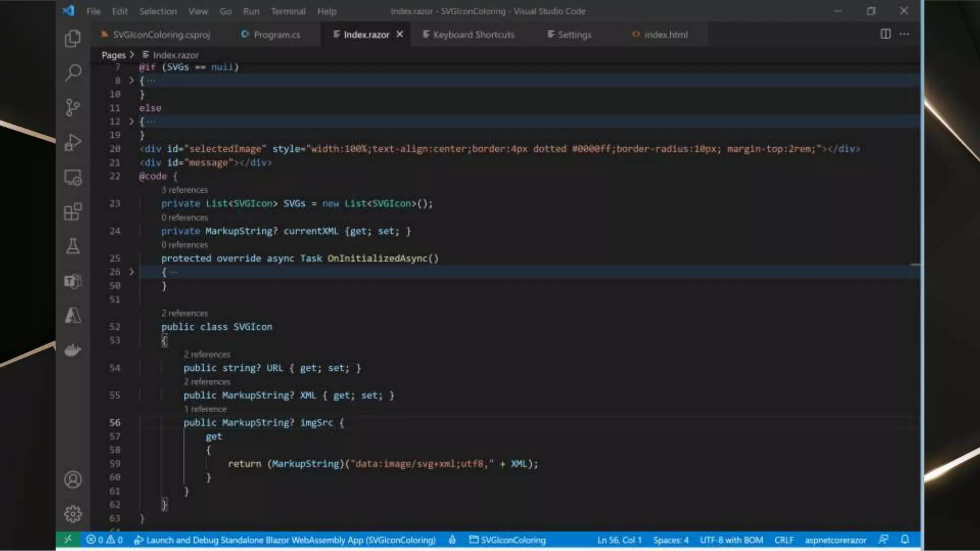The height and width of the screenshot is (551, 980).
Task: Open the Extensions view
Action: click(73, 211)
